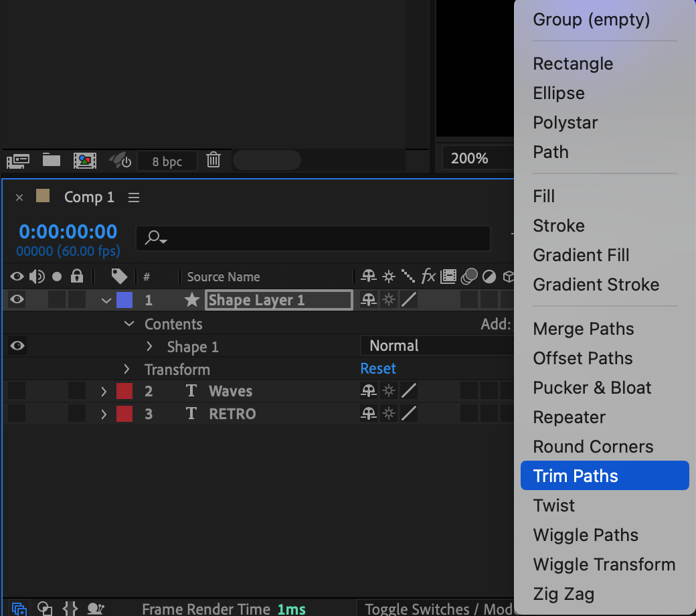Select Repeater in the Add menu

pos(569,417)
